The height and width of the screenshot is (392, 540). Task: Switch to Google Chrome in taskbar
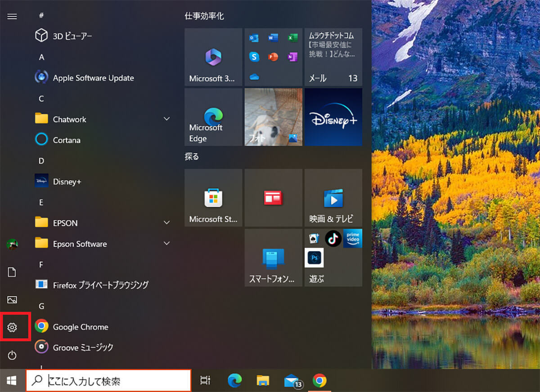(x=319, y=381)
